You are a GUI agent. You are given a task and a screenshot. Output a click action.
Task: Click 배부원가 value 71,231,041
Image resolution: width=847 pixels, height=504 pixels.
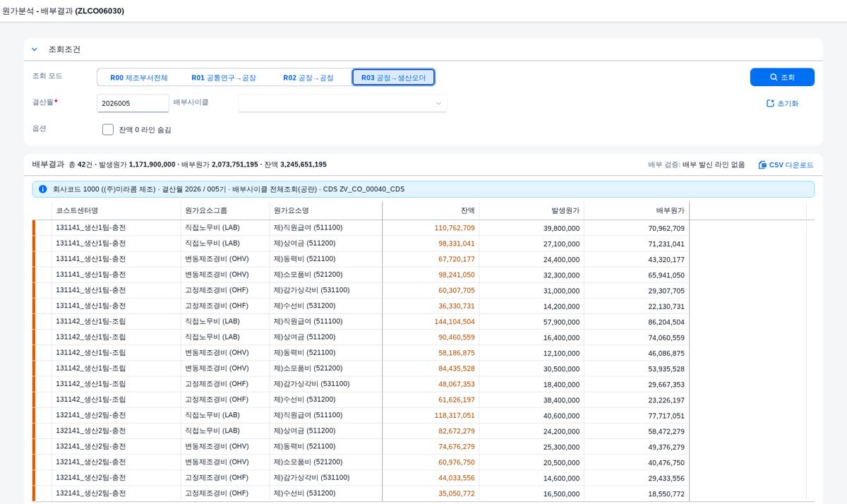point(666,244)
